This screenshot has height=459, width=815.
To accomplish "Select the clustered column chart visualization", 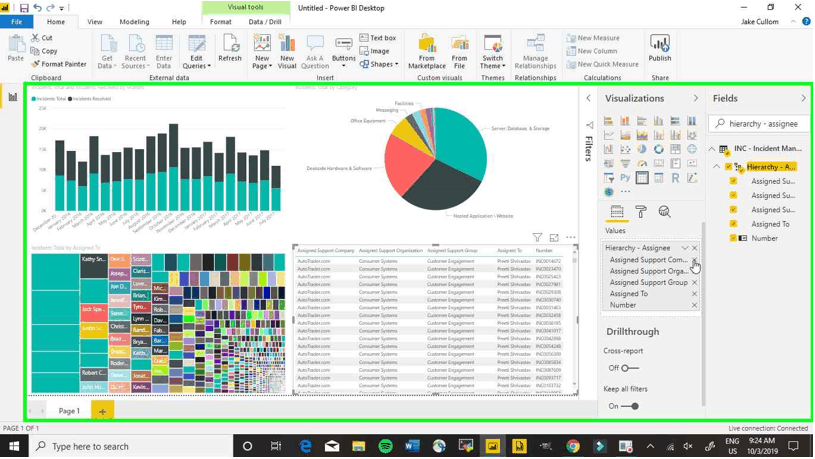I will (659, 121).
